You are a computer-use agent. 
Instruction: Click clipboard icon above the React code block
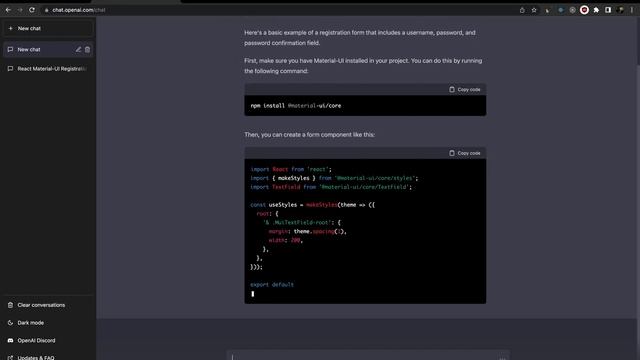[452, 153]
